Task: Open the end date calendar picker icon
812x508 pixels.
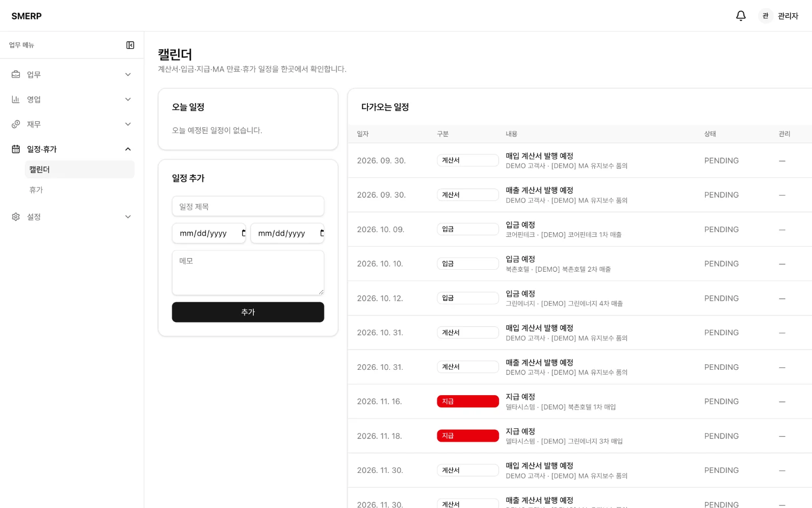Action: click(322, 233)
